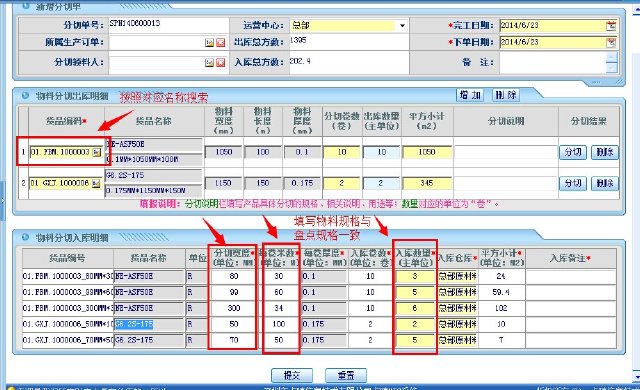Click 增加 in the 出库明细 header
This screenshot has width=640, height=390.
click(x=470, y=95)
